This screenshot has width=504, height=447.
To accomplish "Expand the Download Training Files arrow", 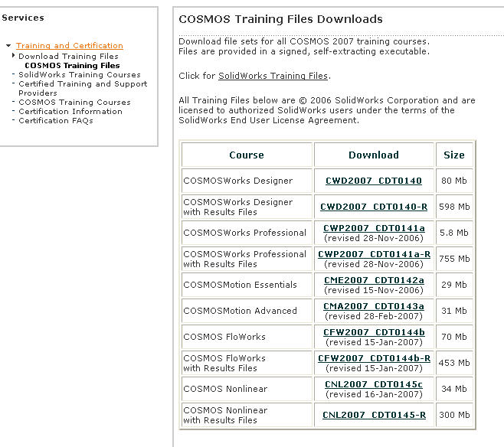I will 14,56.
